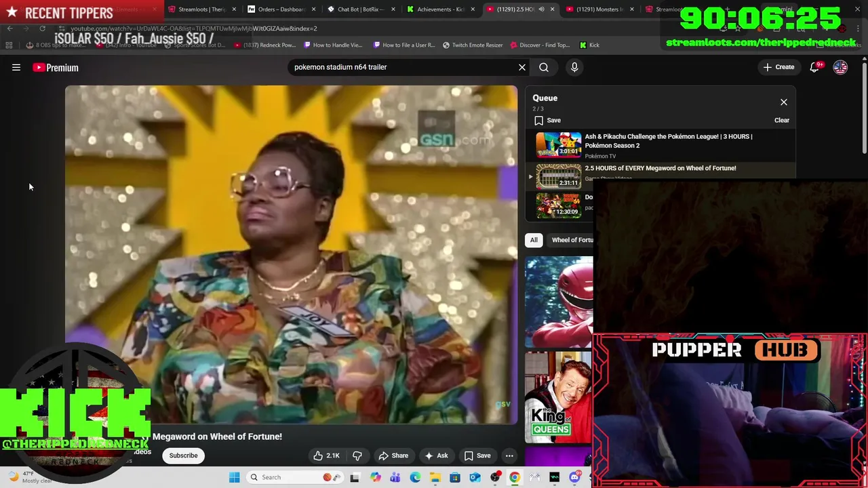Save the video to a playlist

point(477,455)
